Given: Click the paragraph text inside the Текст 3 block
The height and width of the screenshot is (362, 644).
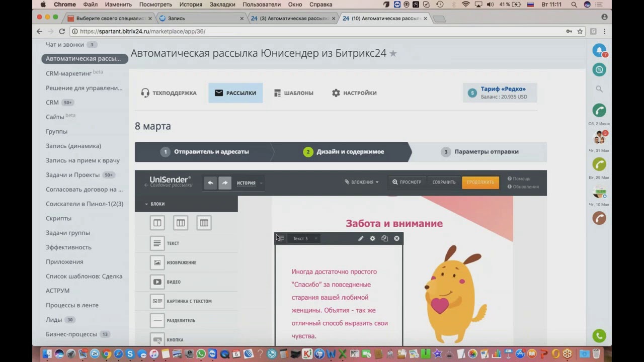Looking at the screenshot, I should pyautogui.click(x=340, y=304).
